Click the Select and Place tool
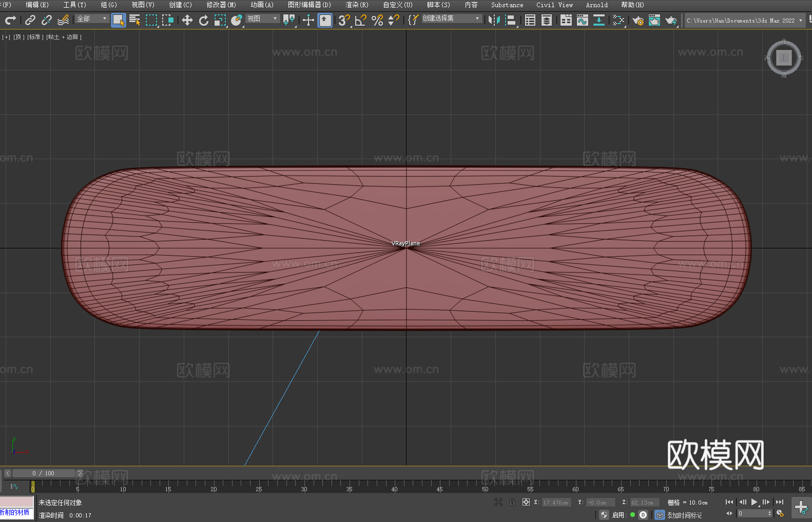 [x=237, y=20]
